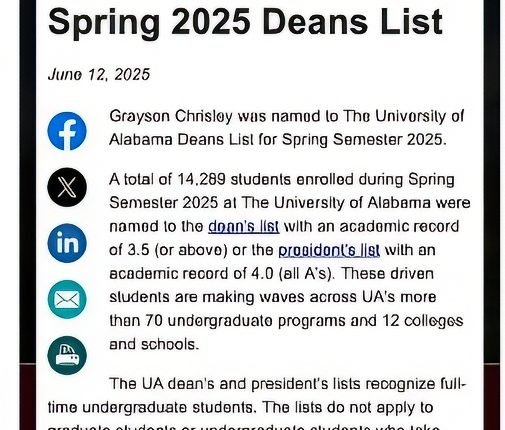Image resolution: width=505 pixels, height=430 pixels.
Task: Click the text 'Alabama Deans List for Spring'
Action: (x=218, y=140)
